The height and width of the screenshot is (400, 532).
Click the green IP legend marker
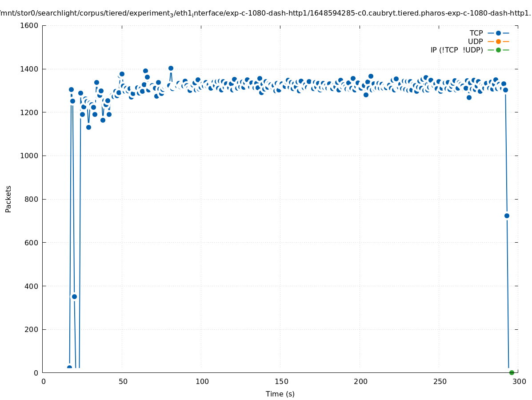click(498, 50)
